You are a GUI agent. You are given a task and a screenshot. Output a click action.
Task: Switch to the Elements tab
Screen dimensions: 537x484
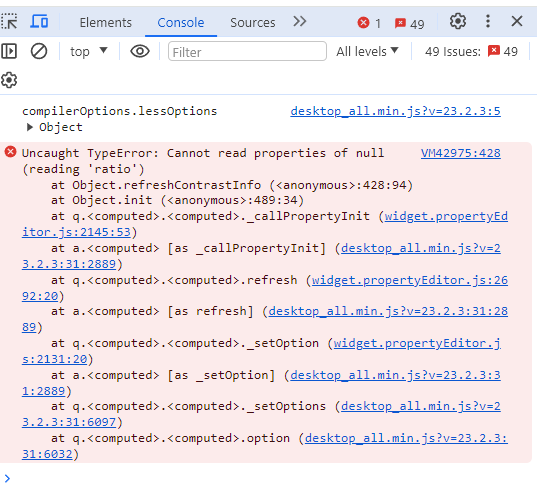point(105,23)
